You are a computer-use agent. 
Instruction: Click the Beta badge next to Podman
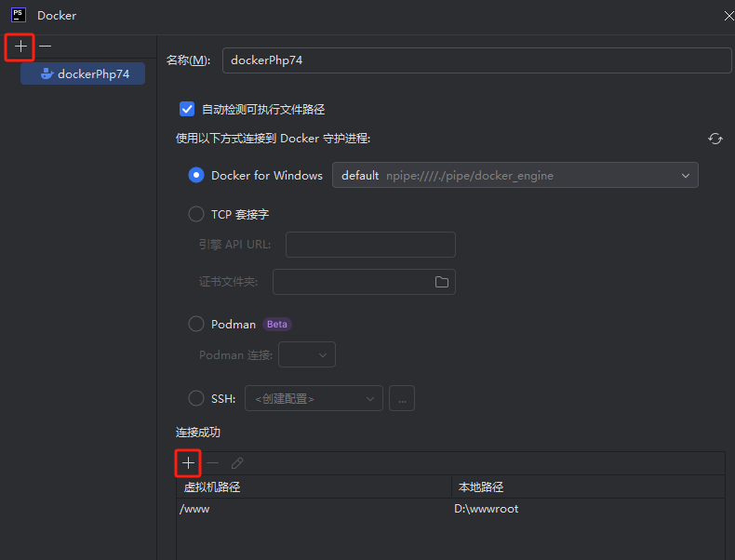point(277,325)
